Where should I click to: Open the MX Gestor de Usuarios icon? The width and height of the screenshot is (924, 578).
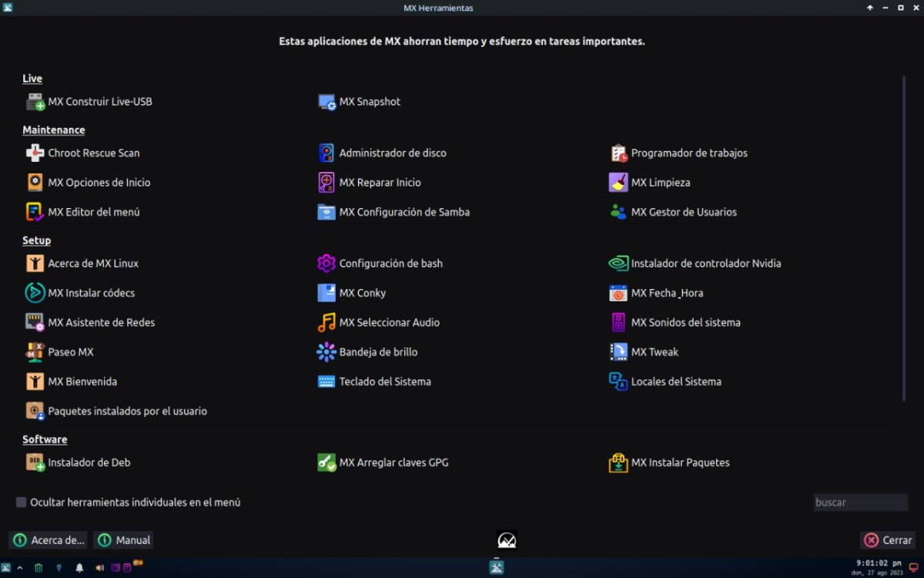(618, 212)
